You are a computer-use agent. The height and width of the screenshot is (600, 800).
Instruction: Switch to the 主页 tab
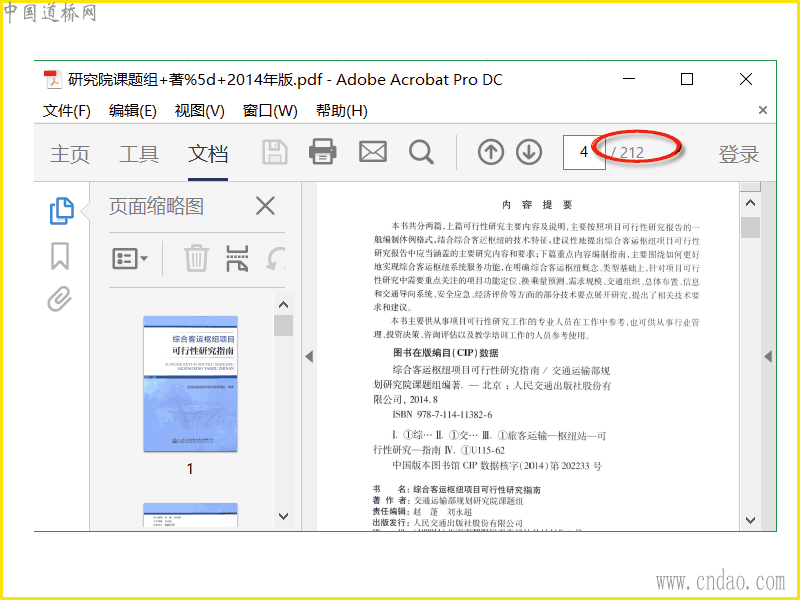[70, 154]
